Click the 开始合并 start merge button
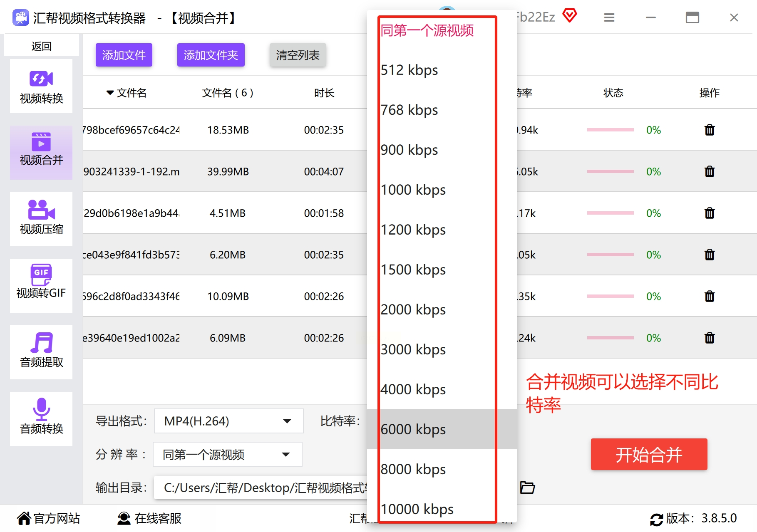This screenshot has height=532, width=757. [x=649, y=454]
